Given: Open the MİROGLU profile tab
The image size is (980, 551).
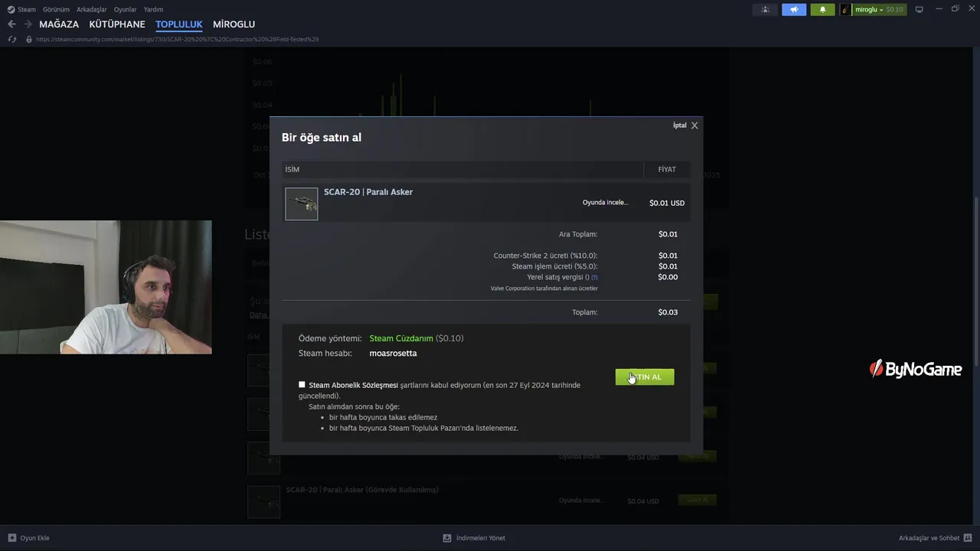Looking at the screenshot, I should (234, 24).
